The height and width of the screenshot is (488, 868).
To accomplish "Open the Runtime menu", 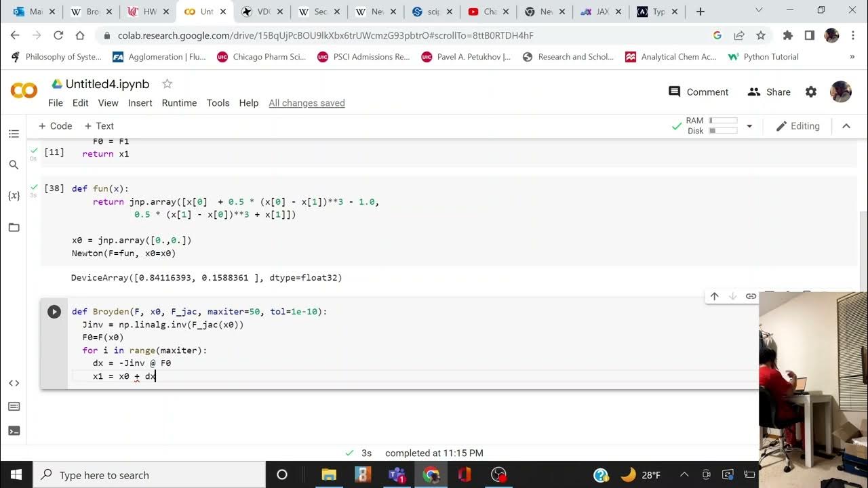I will click(179, 103).
